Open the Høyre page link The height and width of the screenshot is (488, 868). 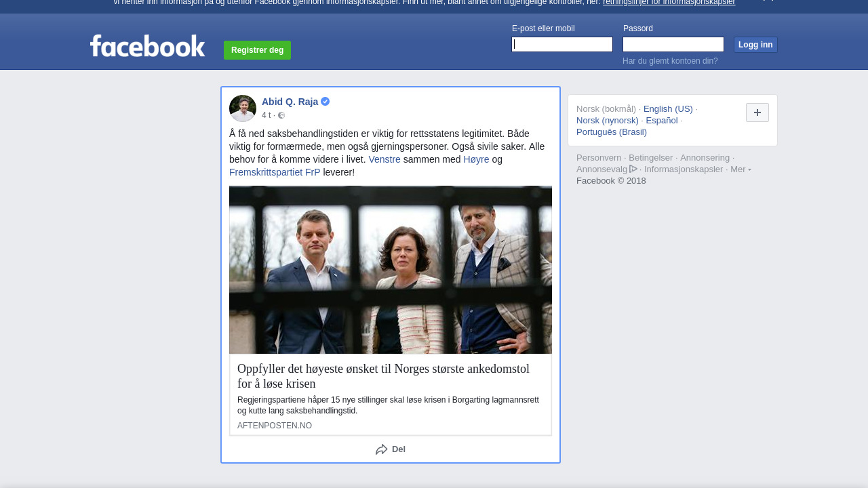click(x=476, y=159)
